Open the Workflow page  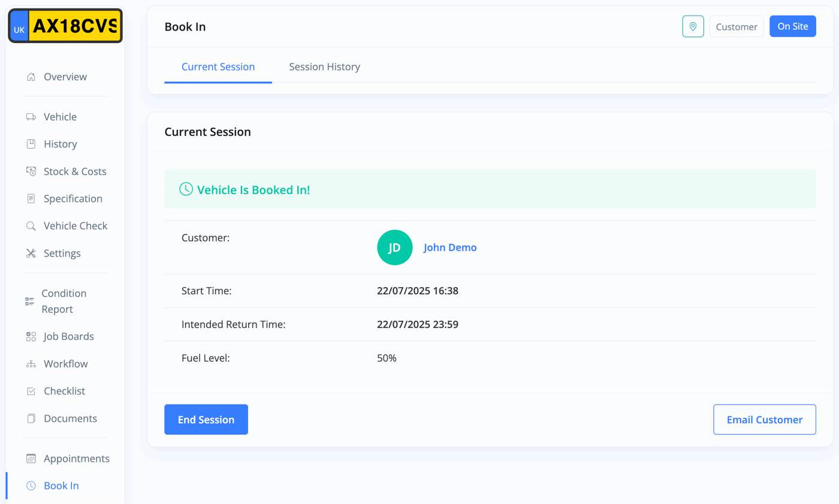[x=65, y=364]
